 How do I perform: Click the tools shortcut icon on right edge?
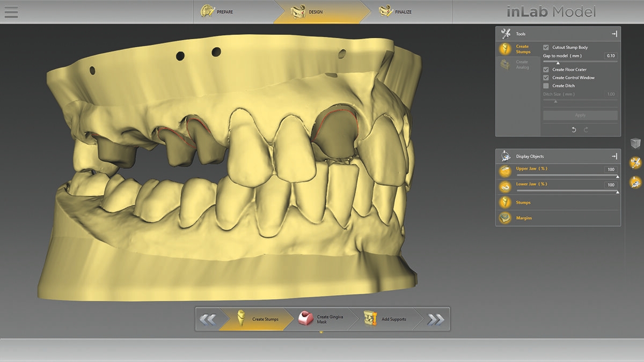tap(635, 162)
